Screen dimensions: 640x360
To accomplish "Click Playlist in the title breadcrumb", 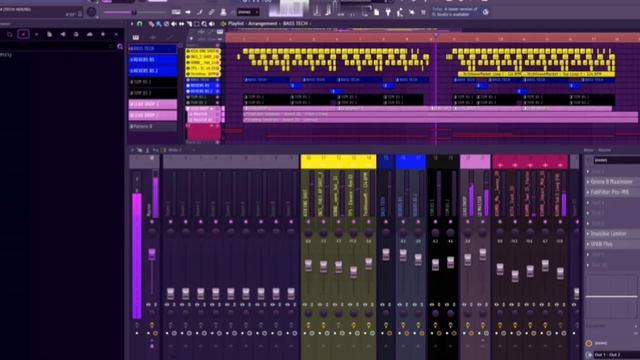I will pos(236,24).
